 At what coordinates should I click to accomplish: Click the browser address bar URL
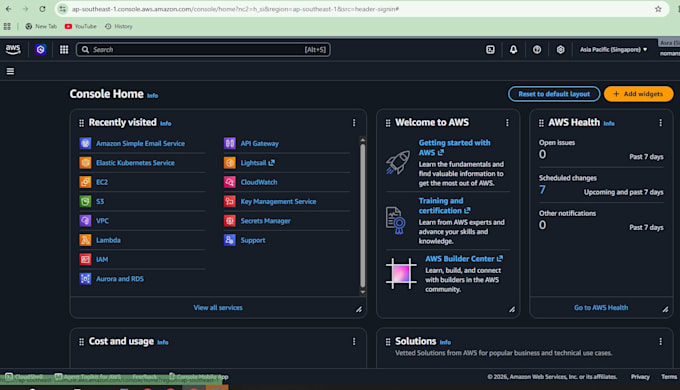235,9
